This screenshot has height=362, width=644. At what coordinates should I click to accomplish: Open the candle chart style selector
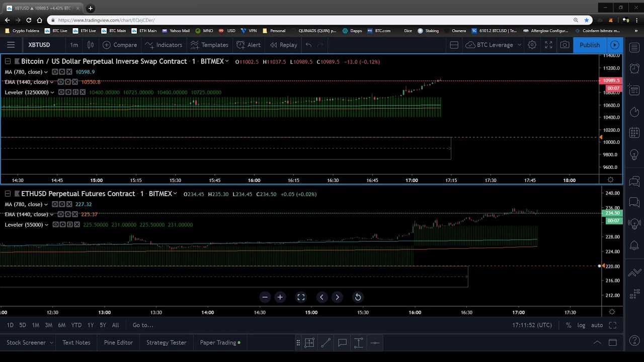(x=91, y=45)
